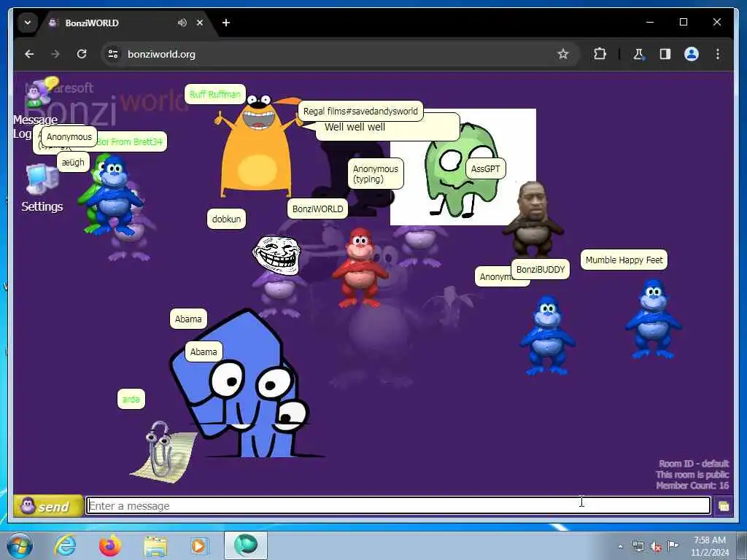
Task: Open Chrome three-dot menu
Action: pyautogui.click(x=718, y=54)
